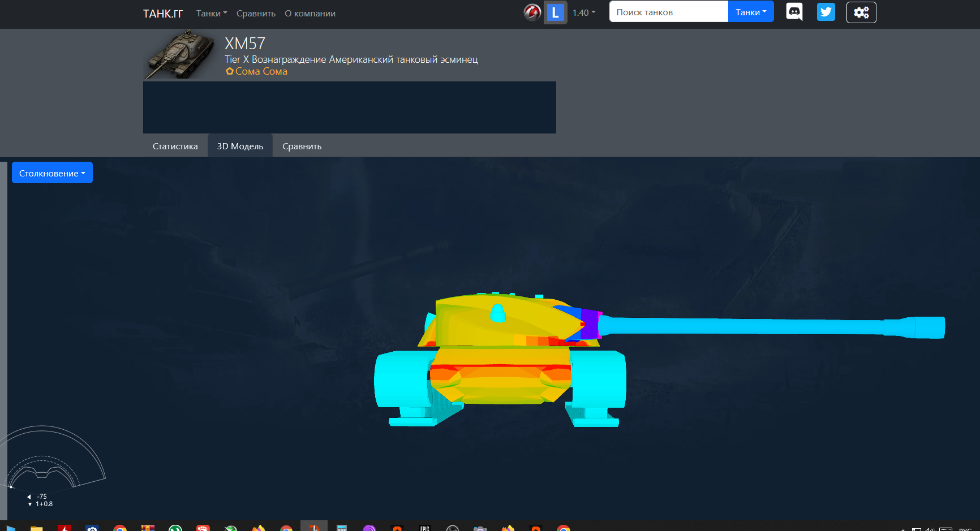Switch to the Статистика tab

175,146
